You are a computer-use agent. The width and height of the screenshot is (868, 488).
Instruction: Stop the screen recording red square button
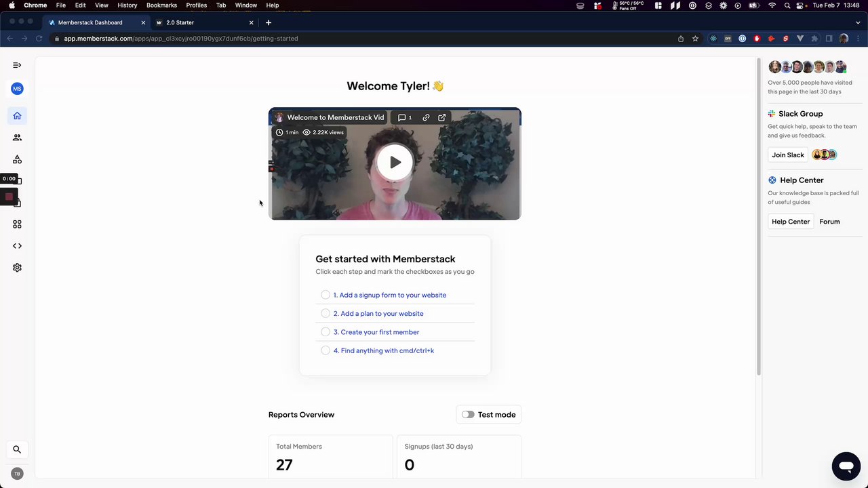point(9,197)
